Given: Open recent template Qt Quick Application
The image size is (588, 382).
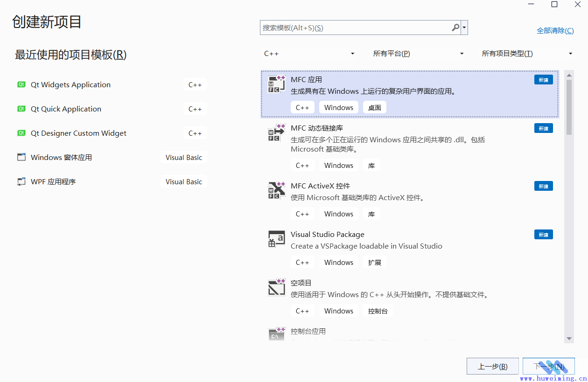Looking at the screenshot, I should [x=111, y=109].
